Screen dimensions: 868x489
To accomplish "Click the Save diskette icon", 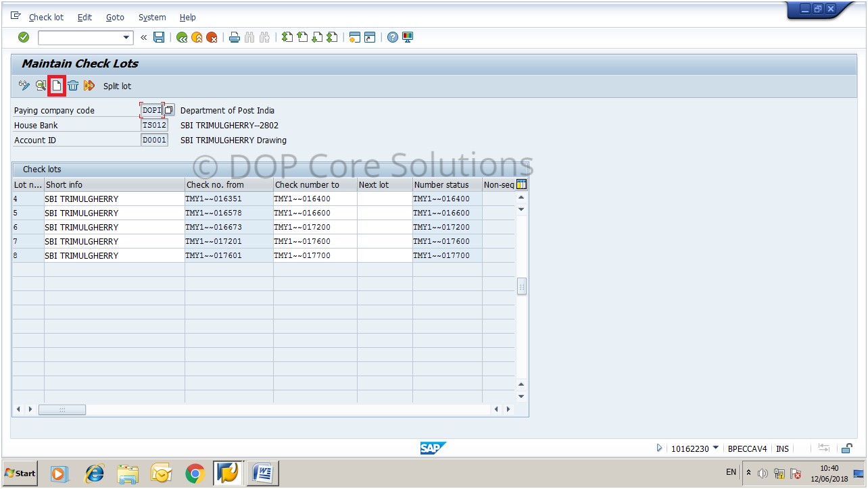I will [159, 37].
